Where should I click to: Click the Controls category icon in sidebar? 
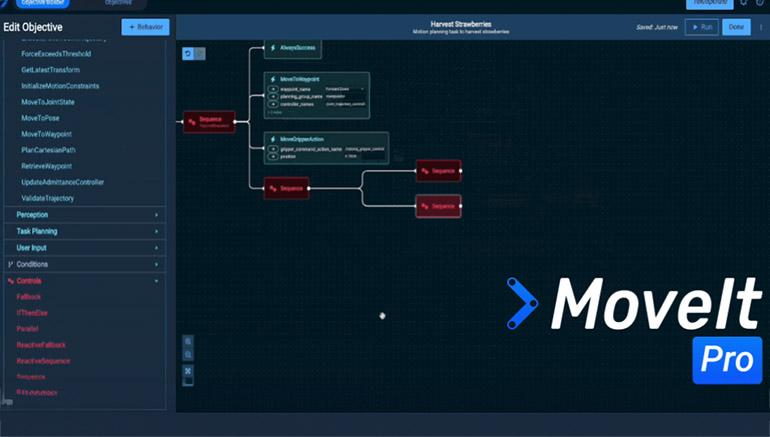[10, 281]
